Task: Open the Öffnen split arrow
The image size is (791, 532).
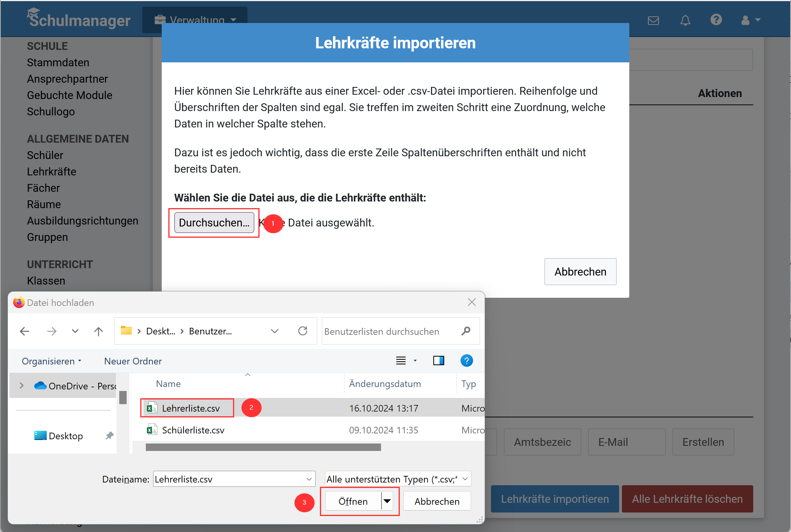Action: pos(387,501)
